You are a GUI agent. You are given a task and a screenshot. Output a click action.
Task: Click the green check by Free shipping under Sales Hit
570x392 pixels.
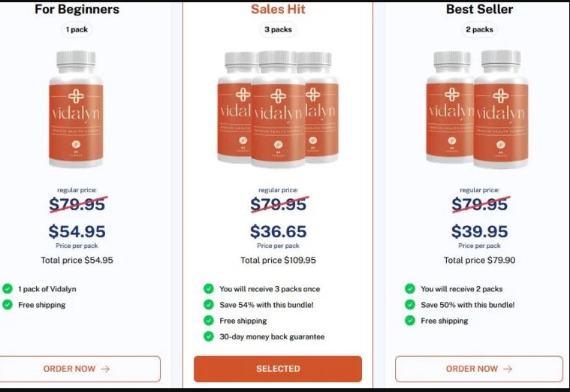click(x=208, y=321)
